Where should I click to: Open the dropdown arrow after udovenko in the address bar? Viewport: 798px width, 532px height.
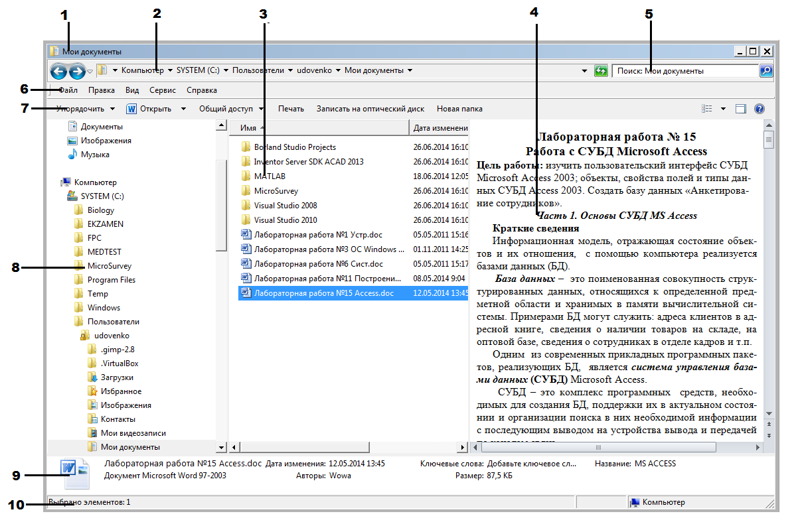tap(338, 70)
